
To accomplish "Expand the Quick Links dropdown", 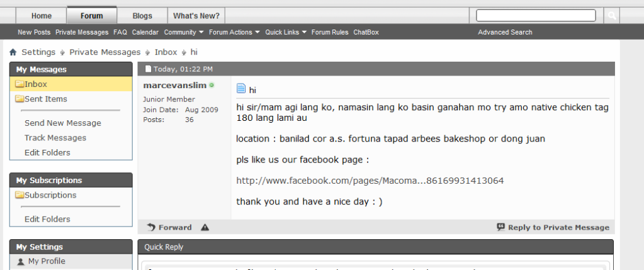I will [286, 32].
